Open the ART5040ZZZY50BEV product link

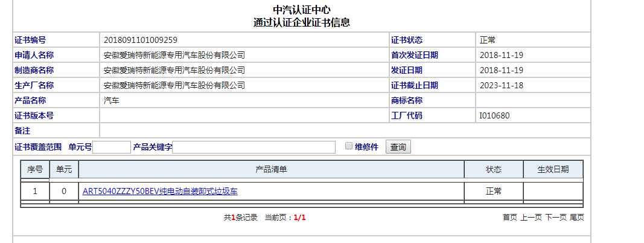point(160,192)
